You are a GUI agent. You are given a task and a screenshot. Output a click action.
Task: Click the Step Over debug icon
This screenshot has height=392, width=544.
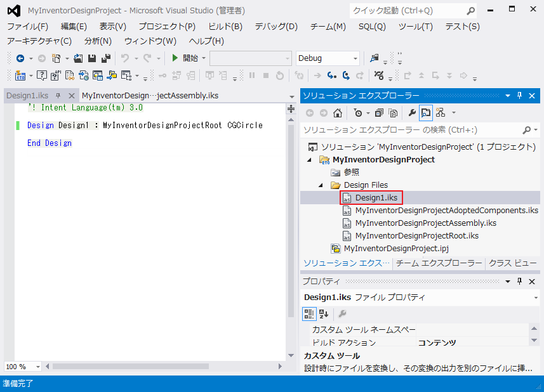point(346,75)
